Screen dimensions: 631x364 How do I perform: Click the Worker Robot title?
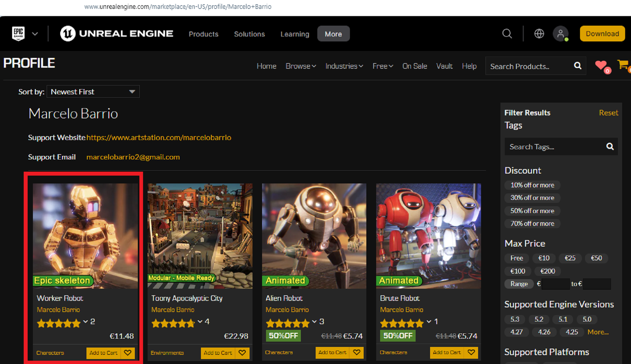(x=60, y=298)
